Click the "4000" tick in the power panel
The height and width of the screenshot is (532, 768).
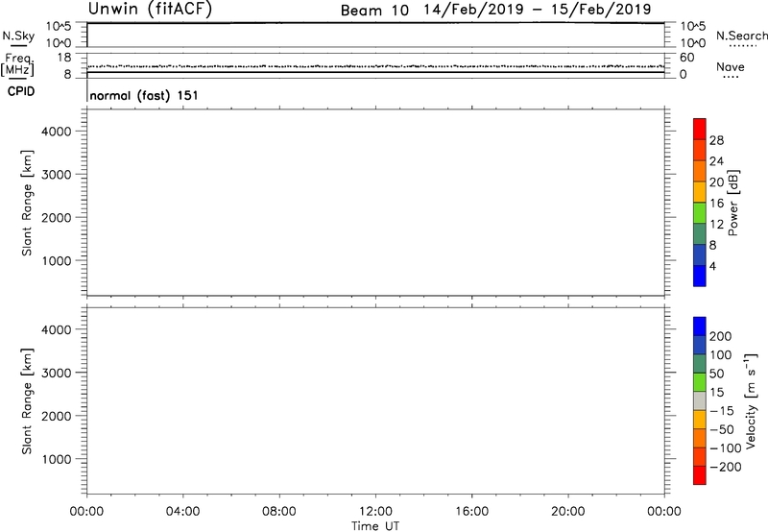tap(57, 132)
